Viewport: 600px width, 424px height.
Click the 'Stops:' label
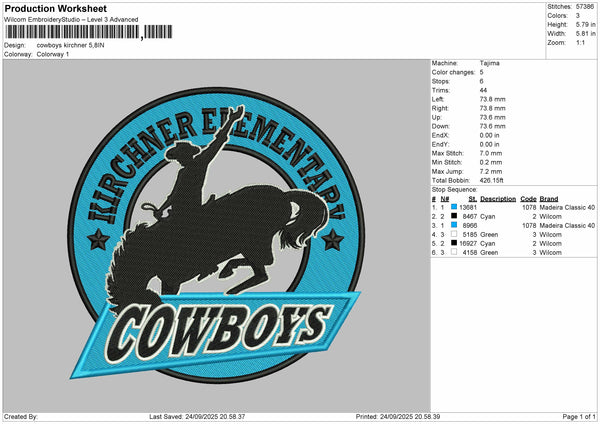coord(441,81)
